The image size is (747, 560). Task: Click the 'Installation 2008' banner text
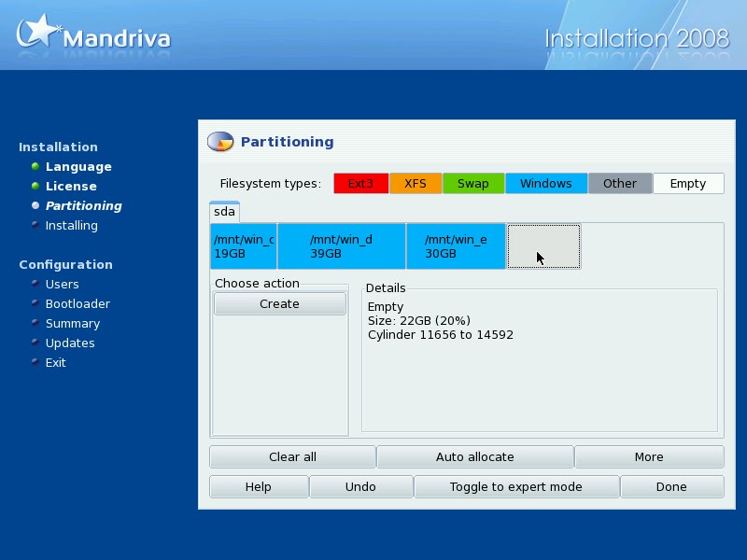(637, 38)
